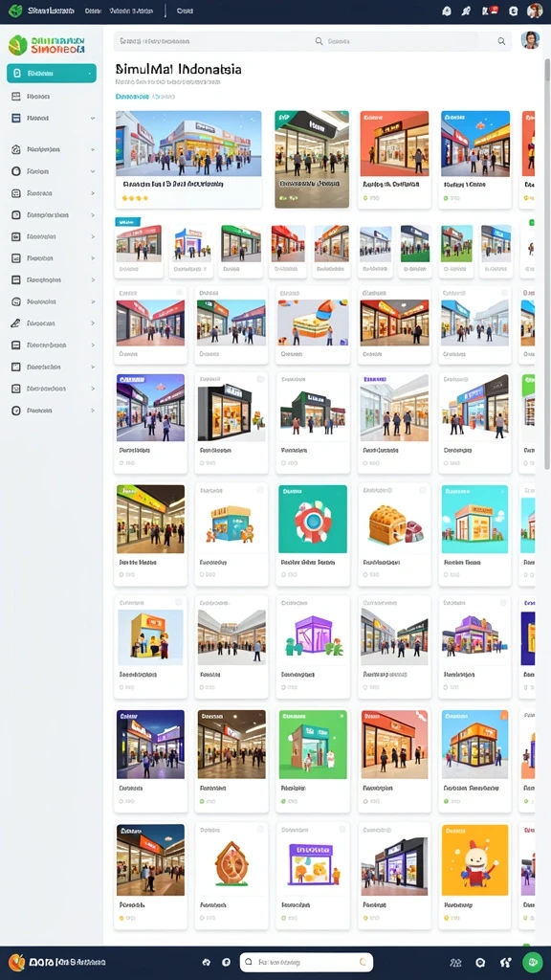Click the search field in the bottom bar

[306, 963]
